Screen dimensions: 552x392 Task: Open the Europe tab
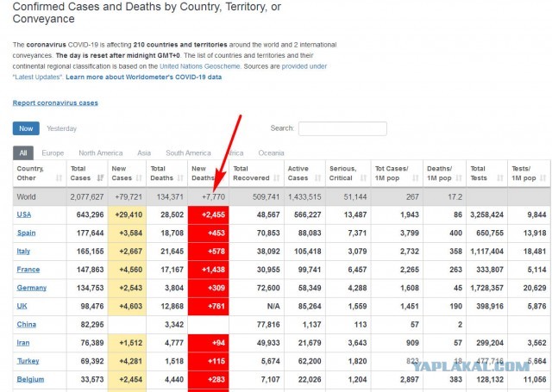click(53, 153)
